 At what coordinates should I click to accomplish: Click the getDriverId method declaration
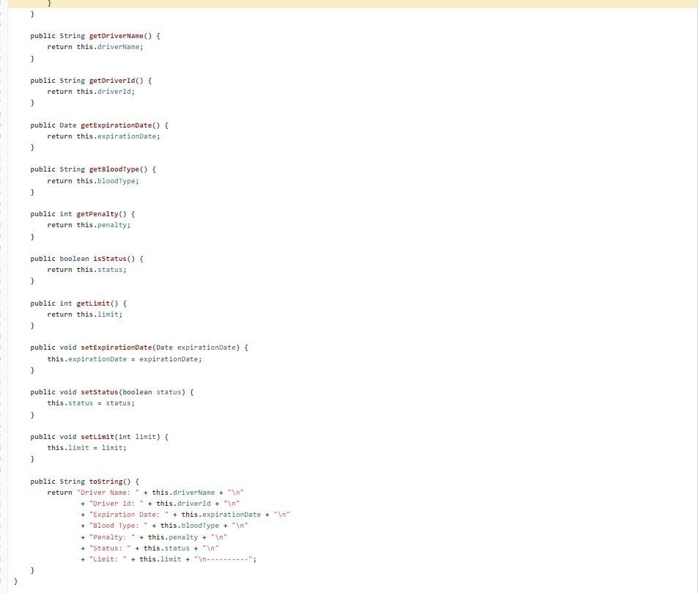(x=91, y=80)
